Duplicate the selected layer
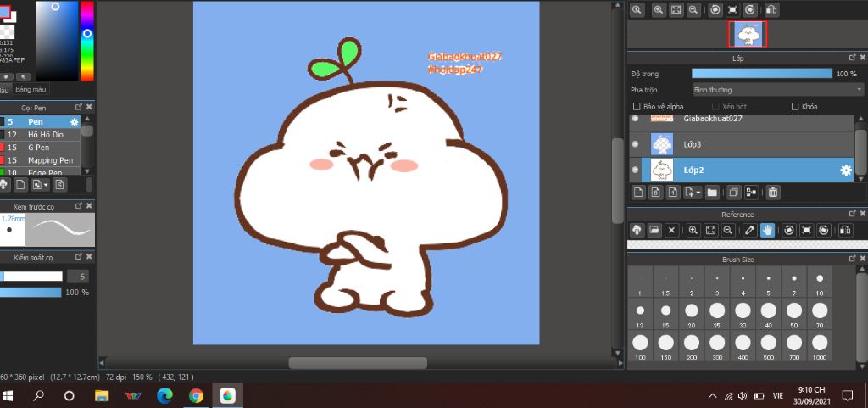The image size is (868, 408). [733, 192]
